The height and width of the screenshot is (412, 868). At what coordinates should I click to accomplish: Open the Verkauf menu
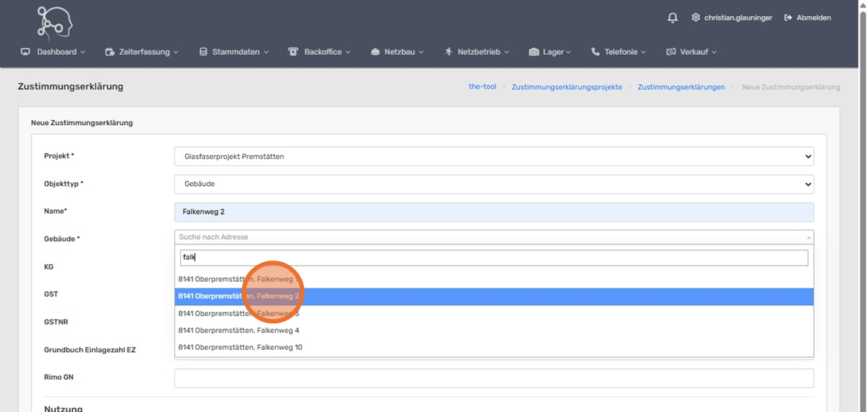[691, 52]
